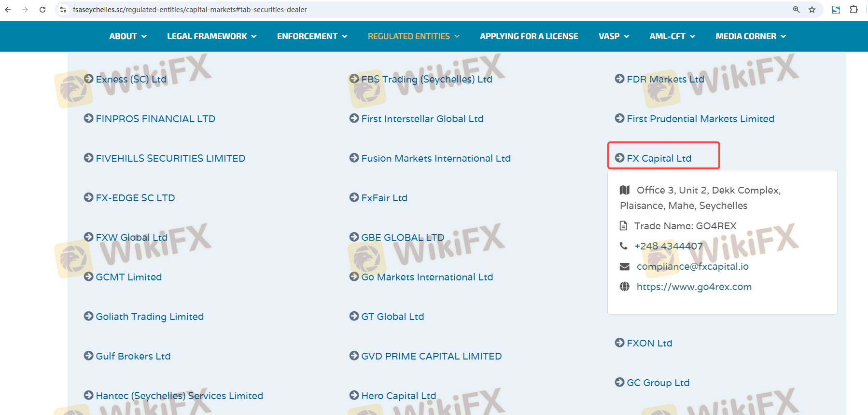Go forward using the browser forward arrow
The height and width of the screenshot is (415, 868).
pos(25,10)
